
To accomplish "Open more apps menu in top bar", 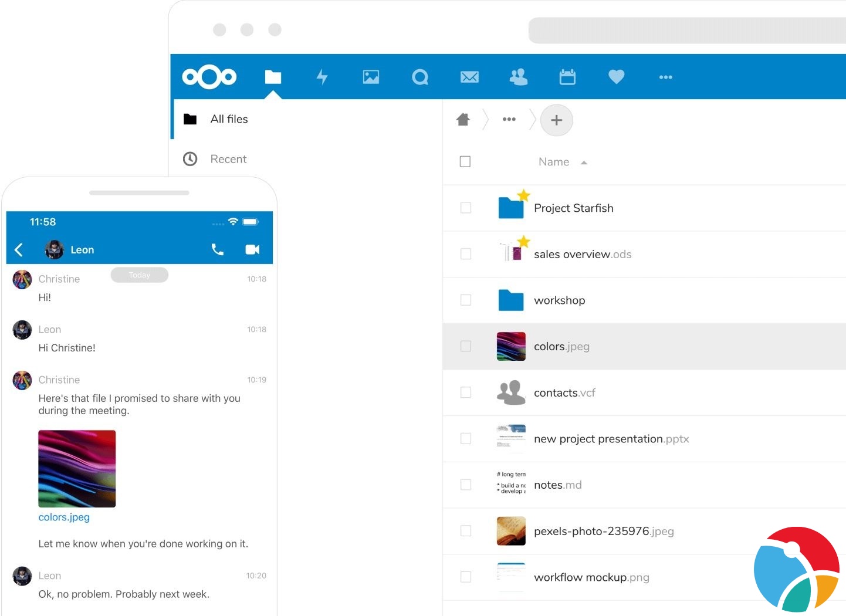I will pos(665,77).
